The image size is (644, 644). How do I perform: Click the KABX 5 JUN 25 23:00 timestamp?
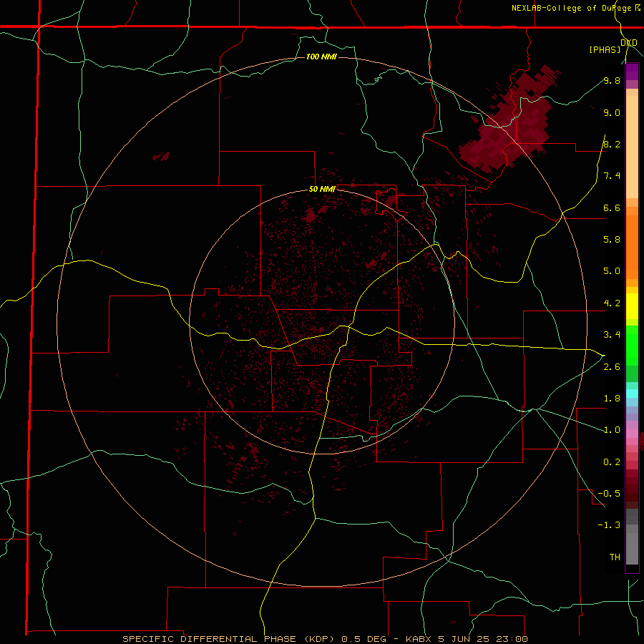pyautogui.click(x=467, y=639)
